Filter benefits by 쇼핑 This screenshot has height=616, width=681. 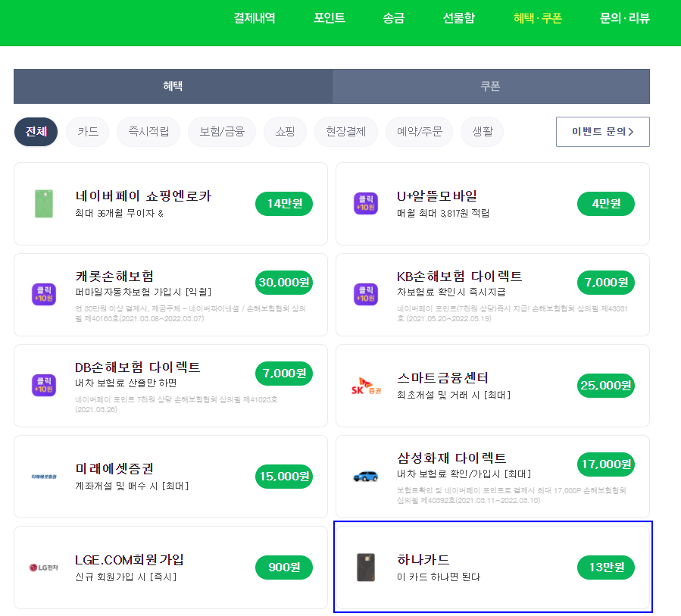pos(286,132)
